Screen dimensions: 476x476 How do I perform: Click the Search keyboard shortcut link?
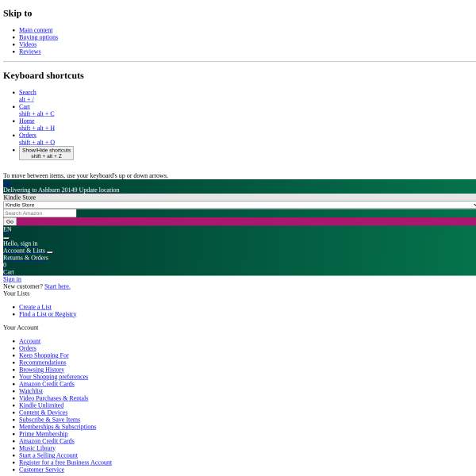coord(27,92)
